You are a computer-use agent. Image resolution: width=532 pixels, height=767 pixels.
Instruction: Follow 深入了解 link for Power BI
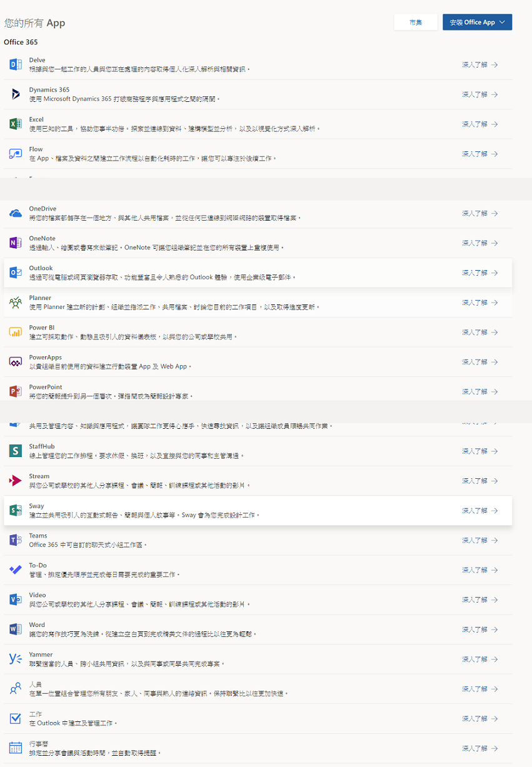click(x=479, y=332)
